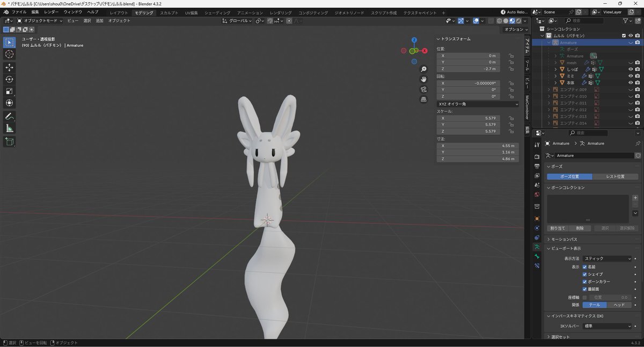This screenshot has width=644, height=347.
Task: Click the 削除 bone collection button
Action: point(580,228)
